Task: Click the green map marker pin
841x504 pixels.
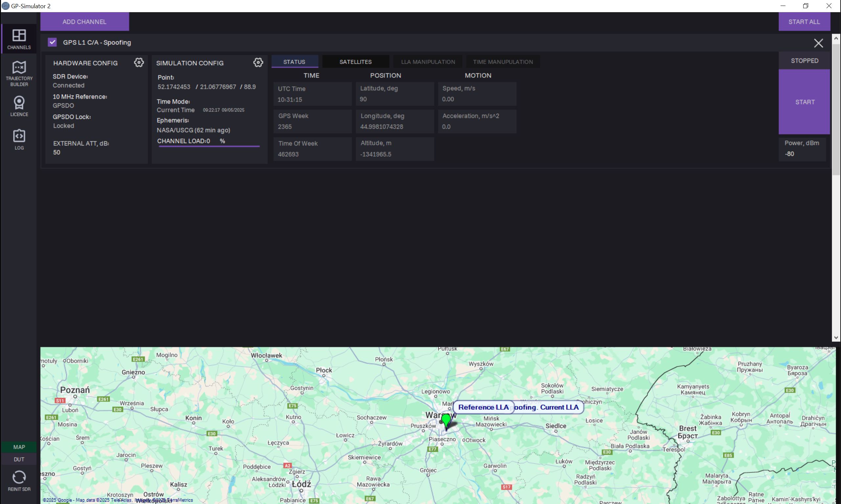Action: (x=446, y=421)
